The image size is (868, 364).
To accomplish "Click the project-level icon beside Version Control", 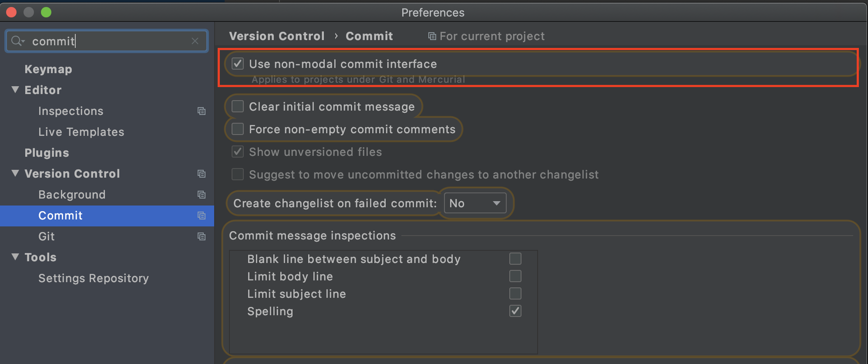I will click(x=201, y=174).
